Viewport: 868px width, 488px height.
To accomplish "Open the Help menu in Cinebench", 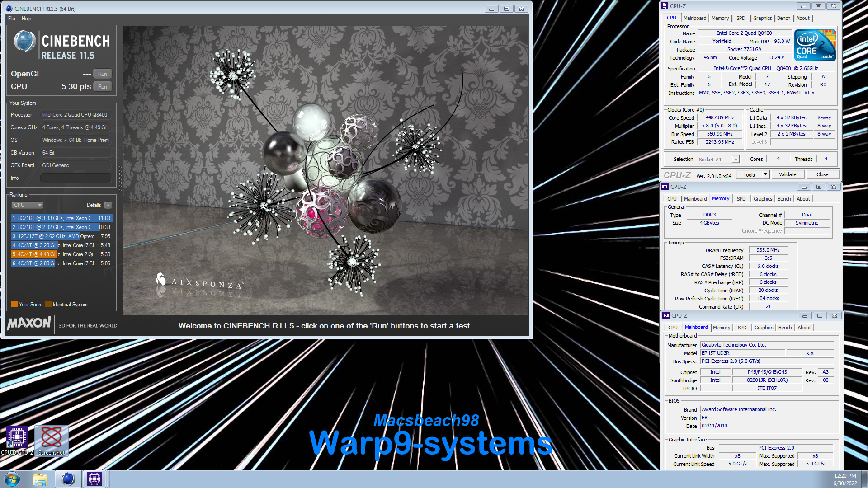I will point(27,19).
